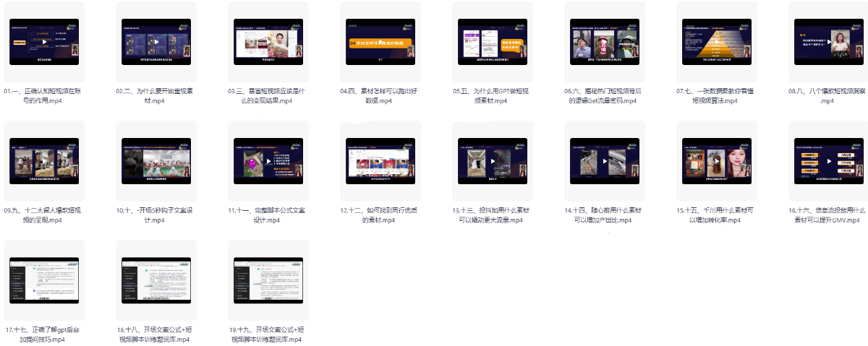Select the 07 一张数据图 video thumbnail
Image resolution: width=868 pixels, height=346 pixels.
click(x=717, y=42)
